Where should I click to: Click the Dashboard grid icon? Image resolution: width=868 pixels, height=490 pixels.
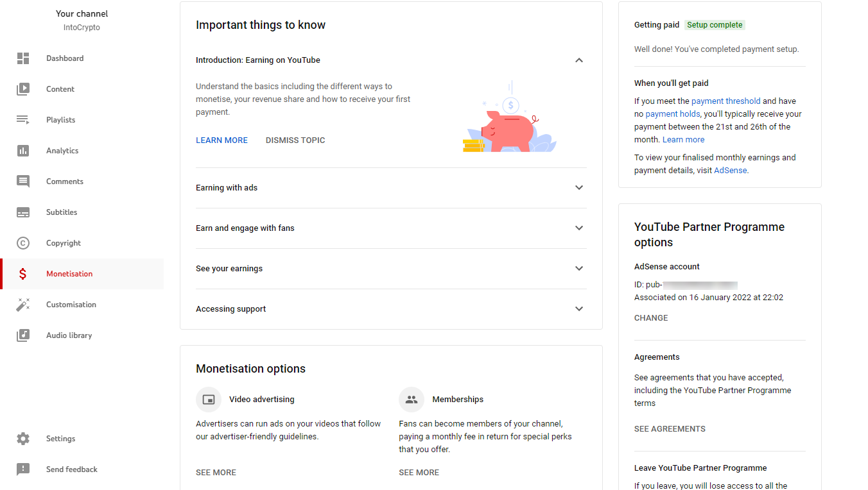coord(23,58)
